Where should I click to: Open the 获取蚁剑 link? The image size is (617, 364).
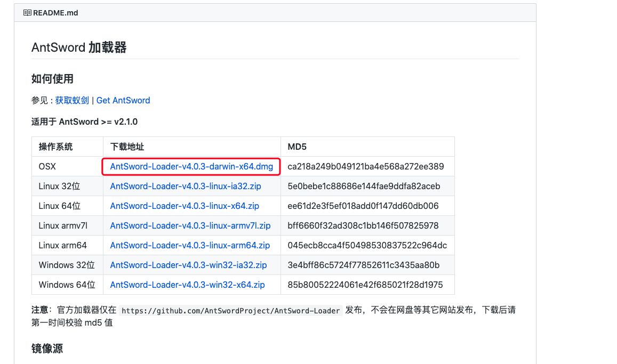[x=72, y=100]
